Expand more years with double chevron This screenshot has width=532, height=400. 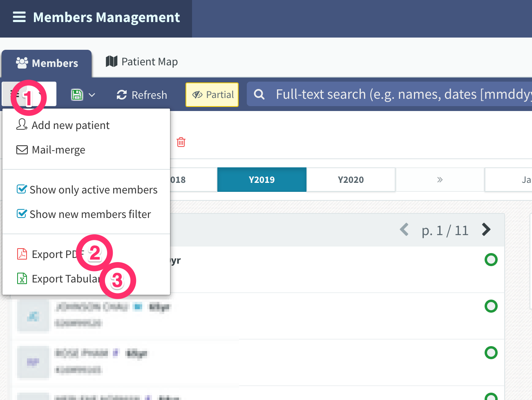point(440,180)
